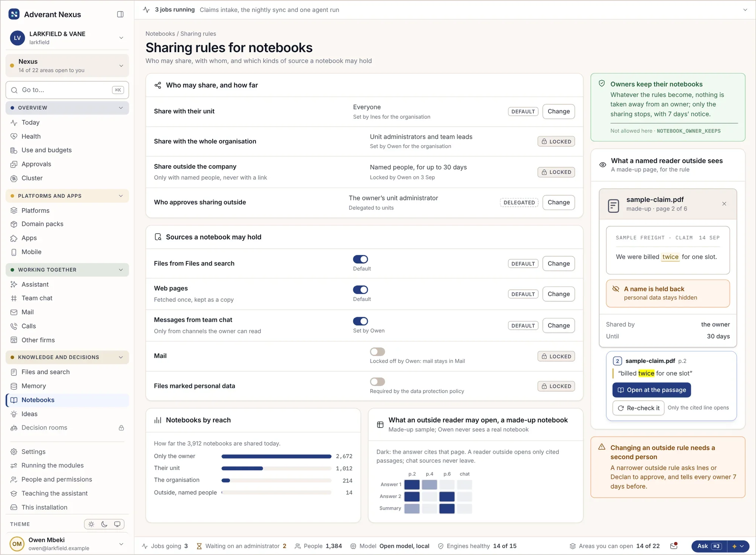Toggle Files from Files and search switch

pyautogui.click(x=361, y=259)
